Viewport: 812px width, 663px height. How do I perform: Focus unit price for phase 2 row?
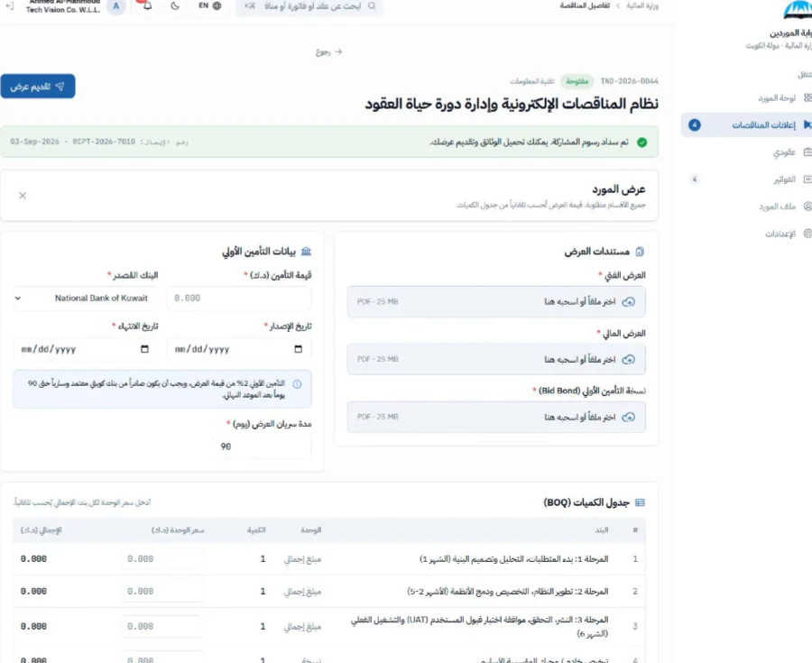pos(162,592)
